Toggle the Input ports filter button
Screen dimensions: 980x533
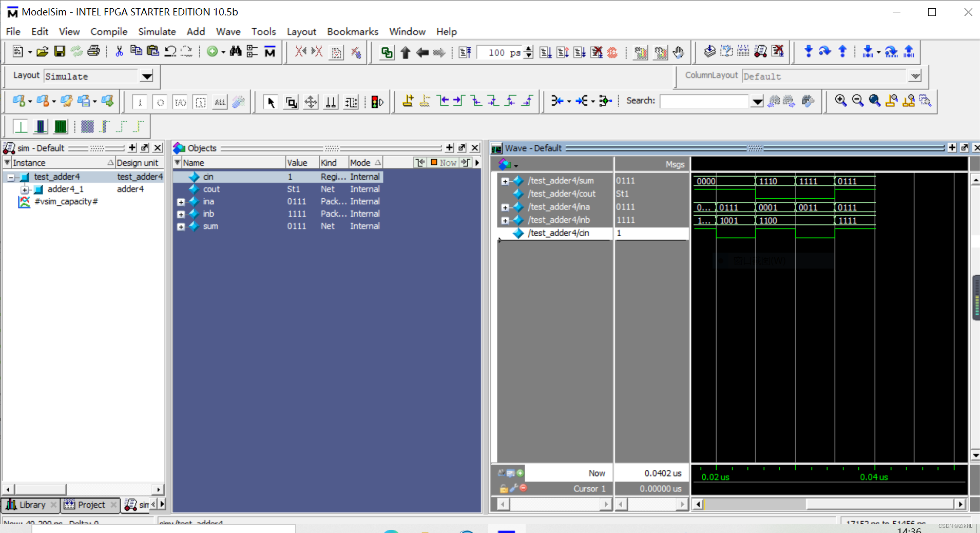(139, 102)
